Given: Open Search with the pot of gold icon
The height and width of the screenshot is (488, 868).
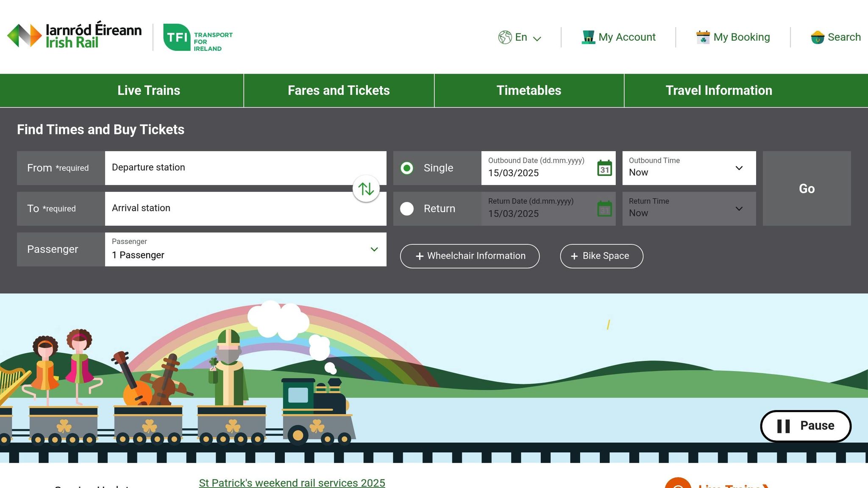Looking at the screenshot, I should (x=818, y=37).
